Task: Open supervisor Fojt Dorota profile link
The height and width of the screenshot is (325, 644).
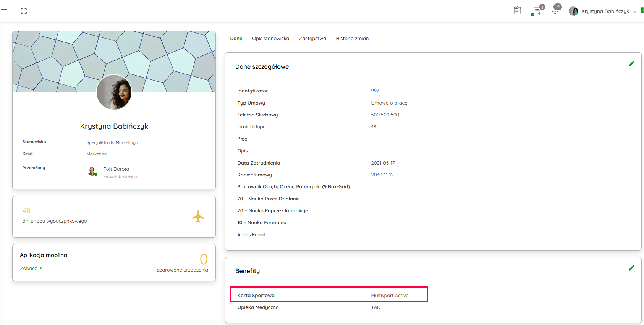Action: 116,169
